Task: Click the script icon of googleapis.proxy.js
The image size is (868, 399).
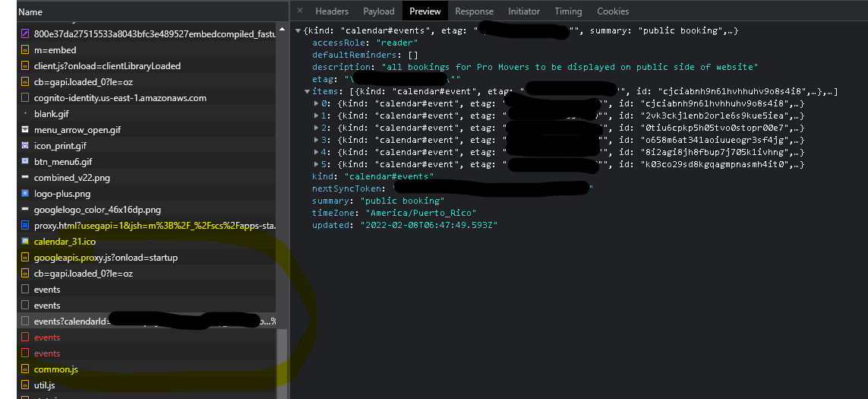Action: [x=25, y=258]
